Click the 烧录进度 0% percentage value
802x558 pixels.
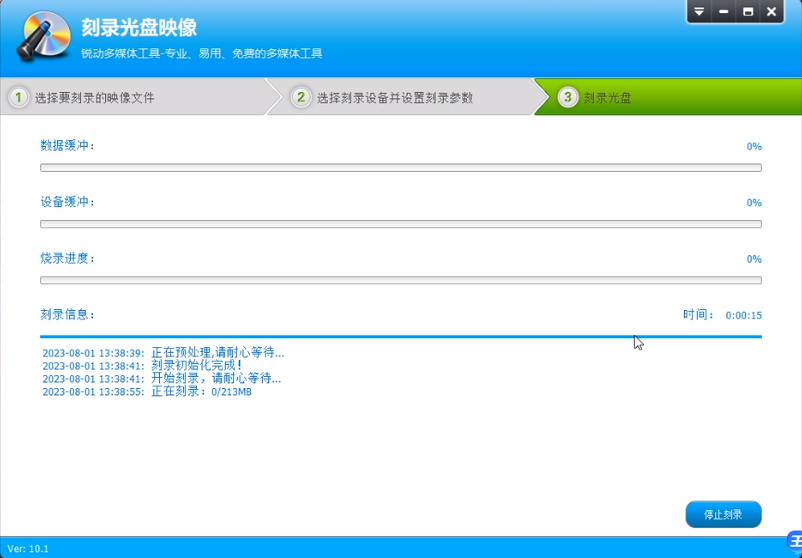754,259
